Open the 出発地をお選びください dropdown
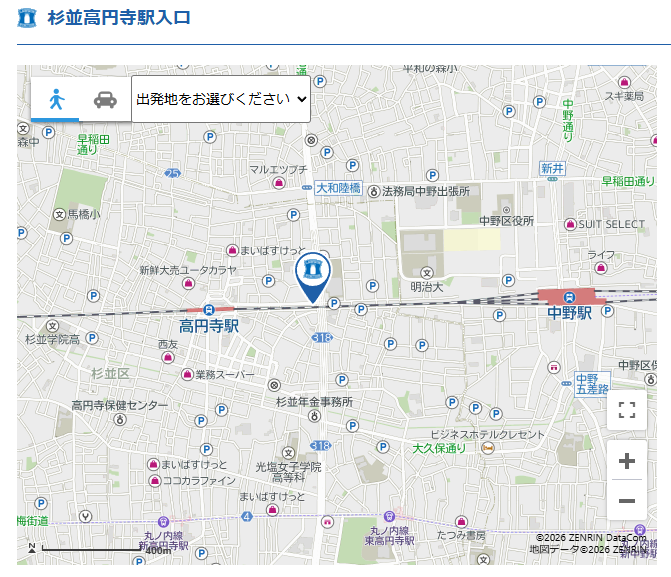Viewport: 671px width, 577px height. point(221,99)
